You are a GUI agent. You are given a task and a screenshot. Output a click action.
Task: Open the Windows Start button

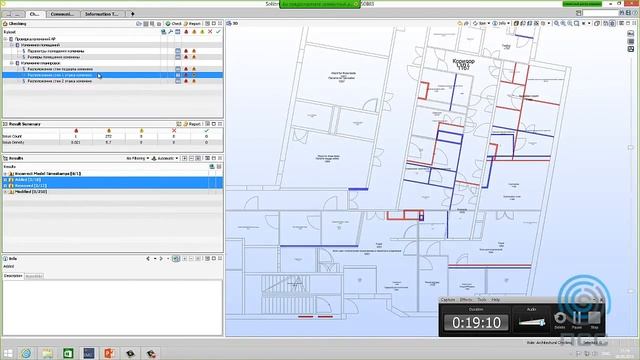8,353
